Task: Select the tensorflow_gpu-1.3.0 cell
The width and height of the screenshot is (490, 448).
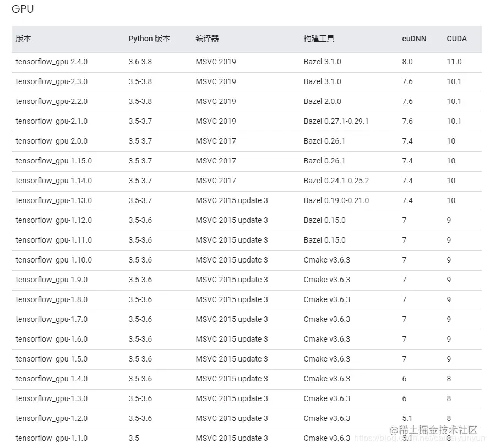Action: [x=52, y=398]
